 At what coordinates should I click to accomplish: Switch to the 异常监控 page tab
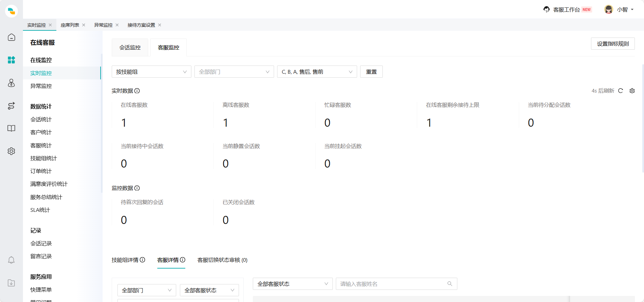click(103, 25)
